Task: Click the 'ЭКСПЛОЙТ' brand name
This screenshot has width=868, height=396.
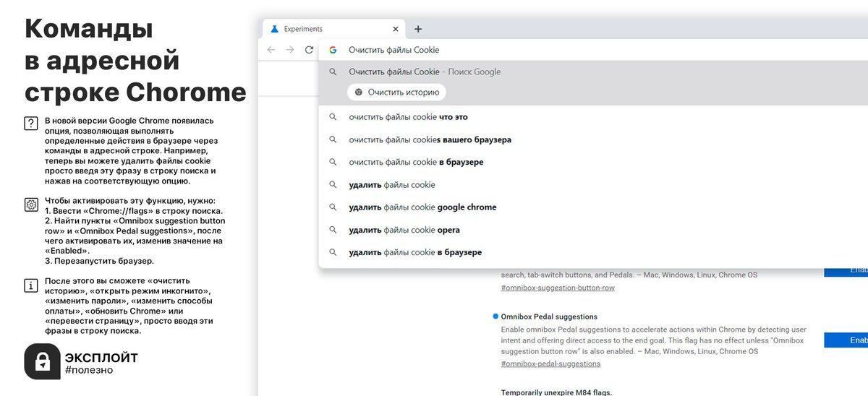Action: [x=101, y=358]
